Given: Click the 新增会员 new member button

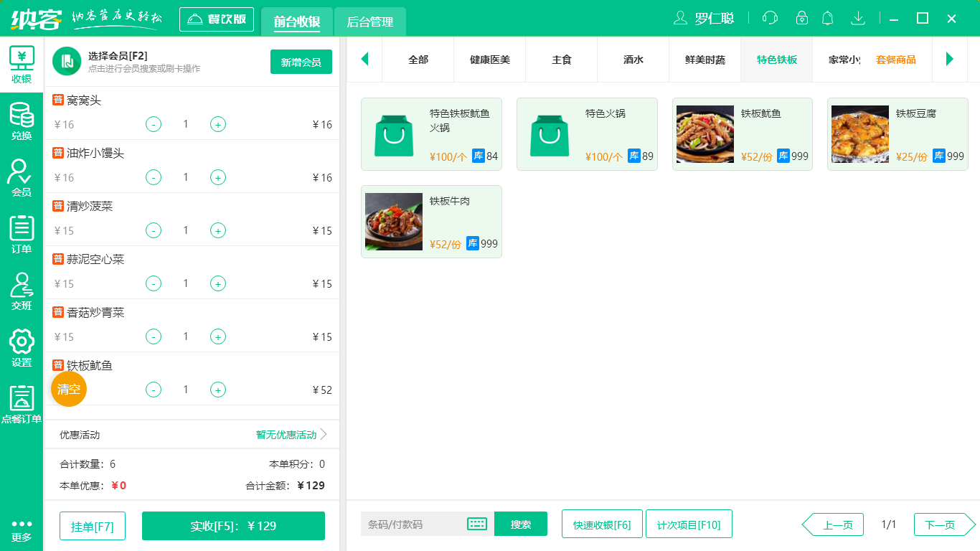Looking at the screenshot, I should 301,62.
